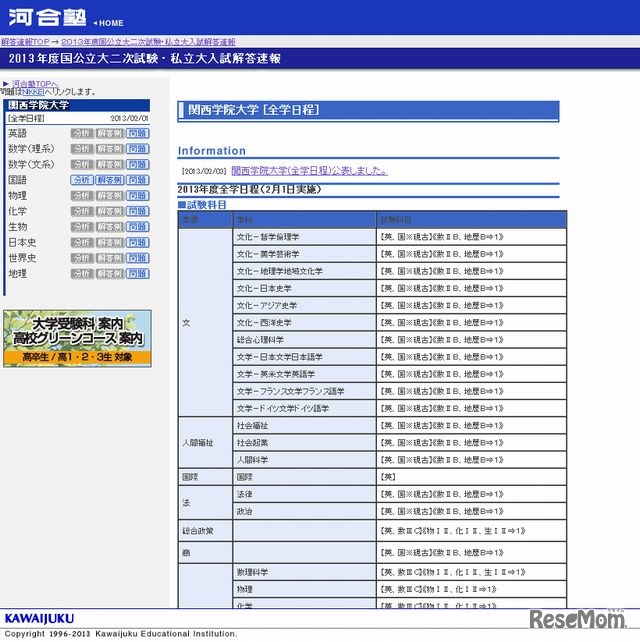The image size is (640, 642).
Task: Open 問題 for 生物
Action: pos(138,227)
